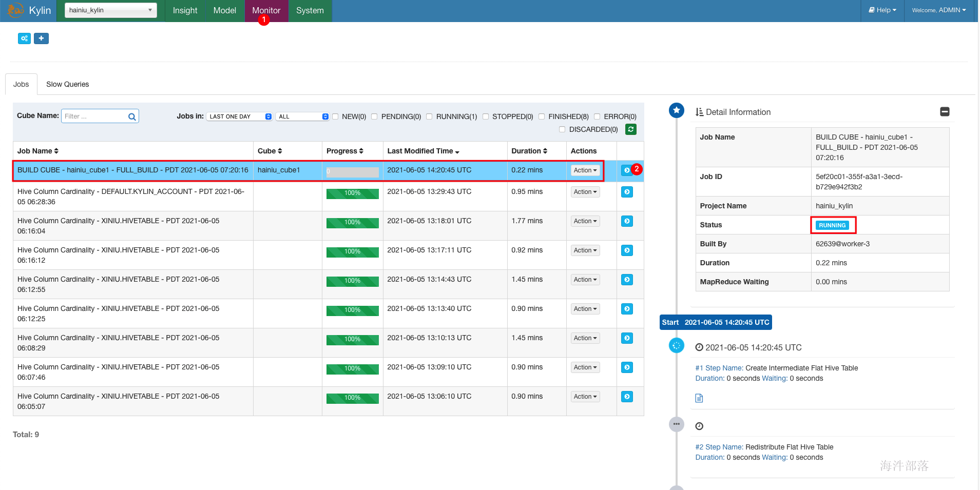Click the Detail Information sort icon
This screenshot has width=980, height=490.
pos(699,112)
